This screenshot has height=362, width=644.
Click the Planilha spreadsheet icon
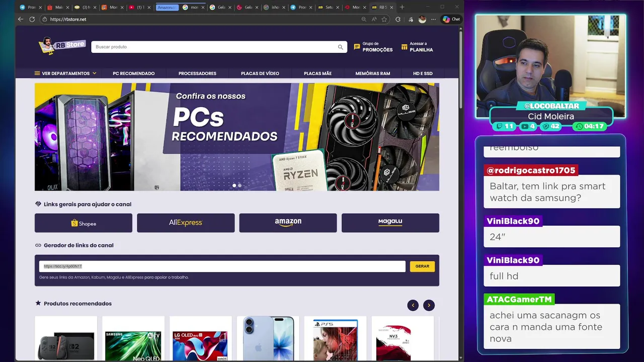pos(404,47)
